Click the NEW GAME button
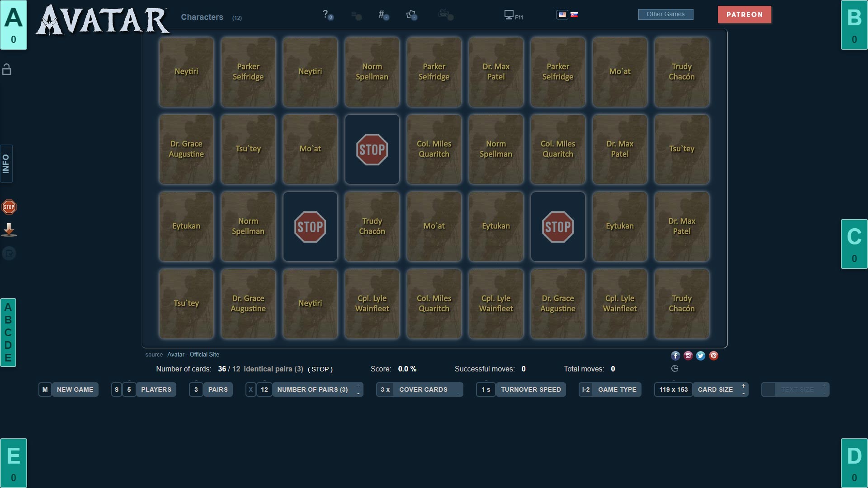The width and height of the screenshot is (868, 488). coord(75,389)
